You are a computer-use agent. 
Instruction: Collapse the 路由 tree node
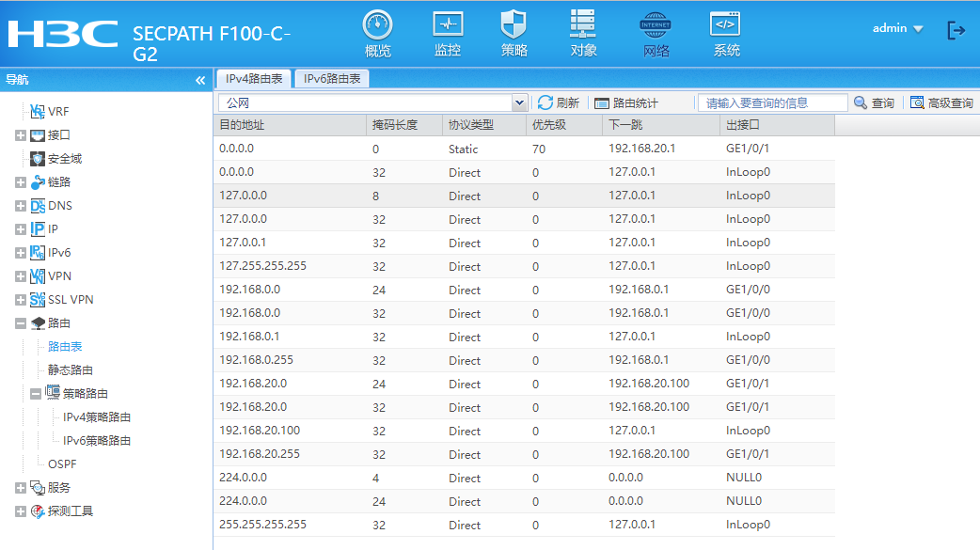(21, 323)
